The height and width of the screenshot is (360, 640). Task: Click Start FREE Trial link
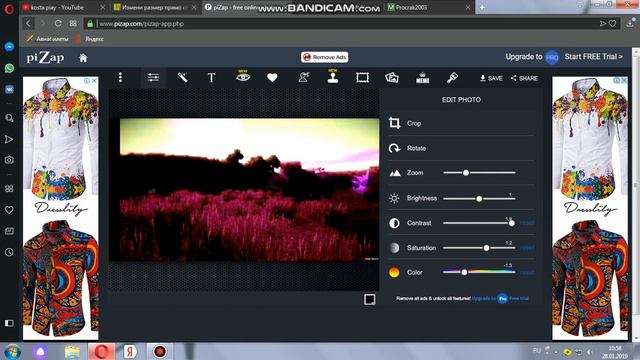click(593, 57)
